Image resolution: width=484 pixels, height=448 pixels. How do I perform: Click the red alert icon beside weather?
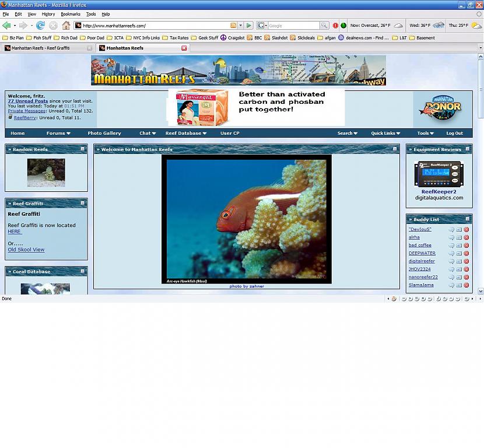click(x=335, y=26)
